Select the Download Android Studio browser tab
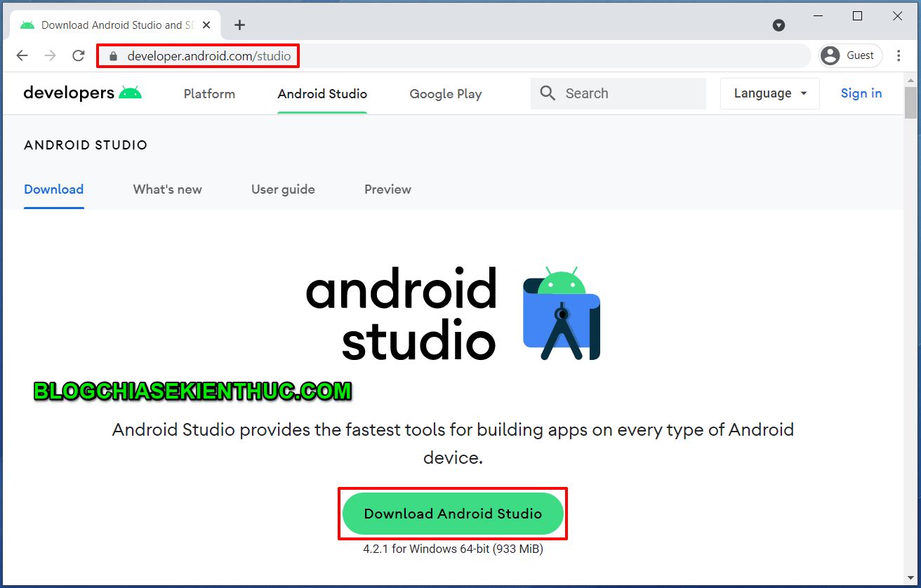This screenshot has height=588, width=921. point(116,25)
